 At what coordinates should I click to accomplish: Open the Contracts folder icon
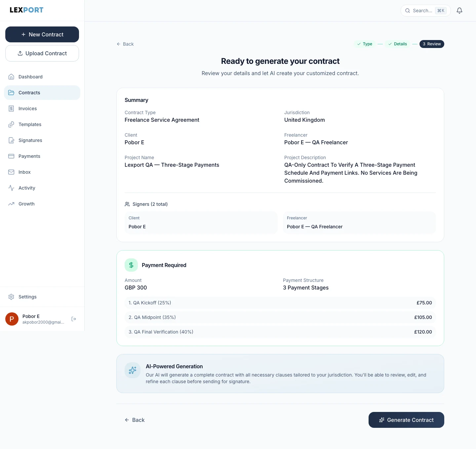11,93
